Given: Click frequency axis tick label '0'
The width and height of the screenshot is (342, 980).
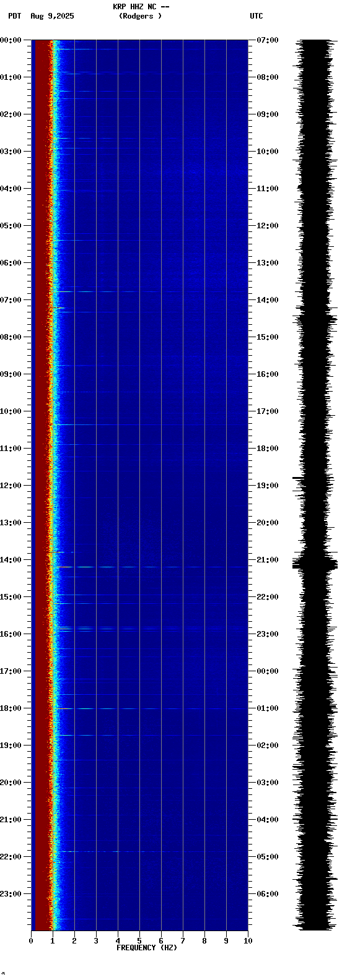Looking at the screenshot, I should coord(31,941).
